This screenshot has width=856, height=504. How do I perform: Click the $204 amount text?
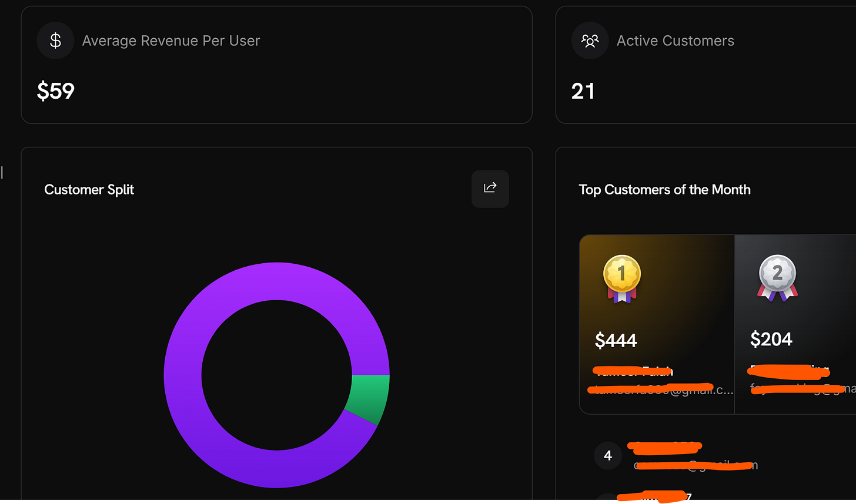click(771, 339)
